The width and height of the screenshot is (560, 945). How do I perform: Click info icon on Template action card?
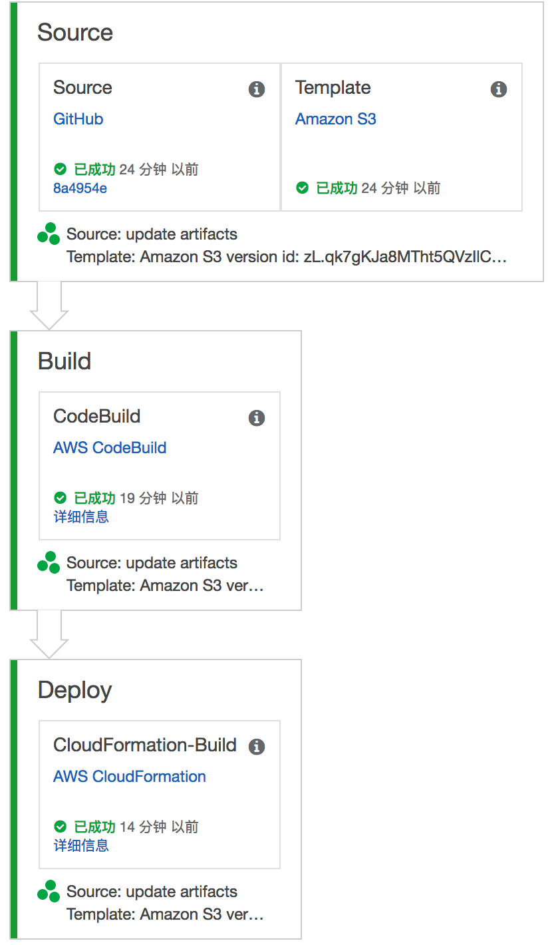click(499, 89)
